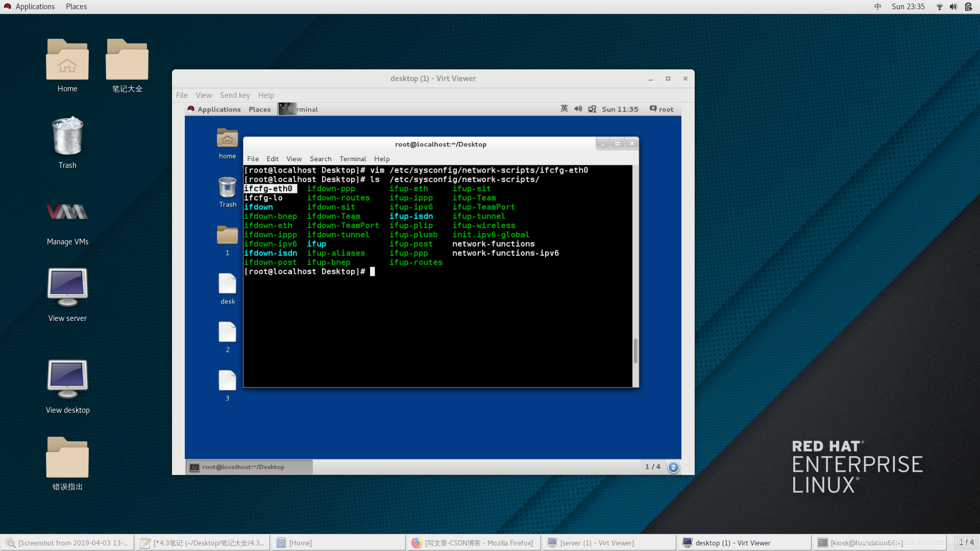The width and height of the screenshot is (980, 551).
Task: Close the guest terminal window
Action: 632,144
